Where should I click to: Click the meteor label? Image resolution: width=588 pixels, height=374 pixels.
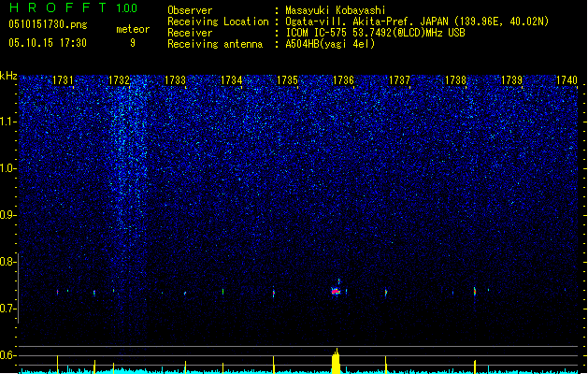(133, 29)
